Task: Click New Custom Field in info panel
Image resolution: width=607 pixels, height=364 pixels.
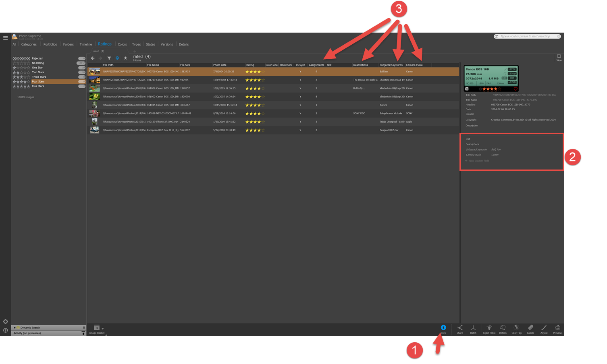Action: tap(477, 161)
